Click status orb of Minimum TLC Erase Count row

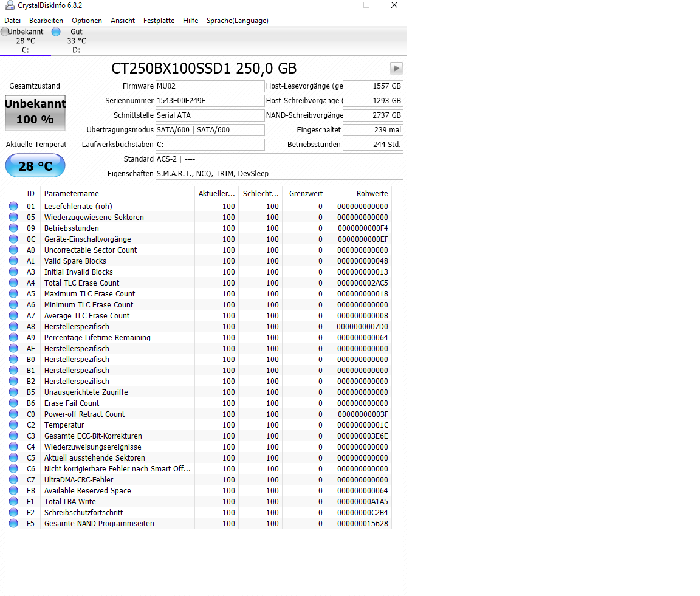(13, 304)
